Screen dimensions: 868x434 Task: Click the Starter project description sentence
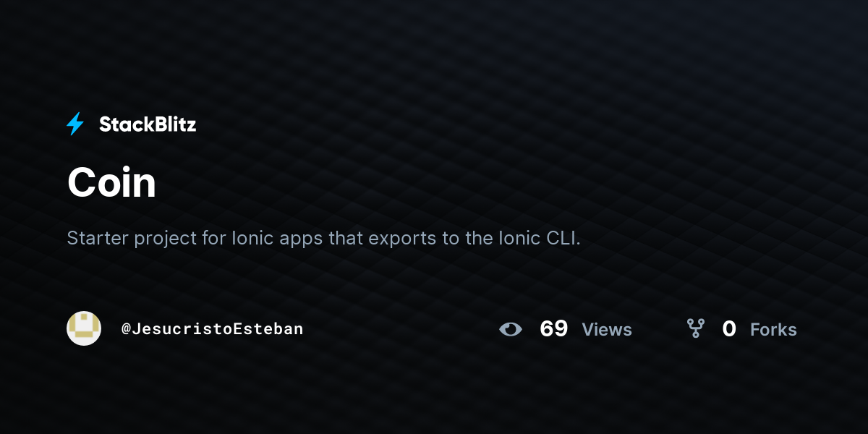tap(324, 239)
